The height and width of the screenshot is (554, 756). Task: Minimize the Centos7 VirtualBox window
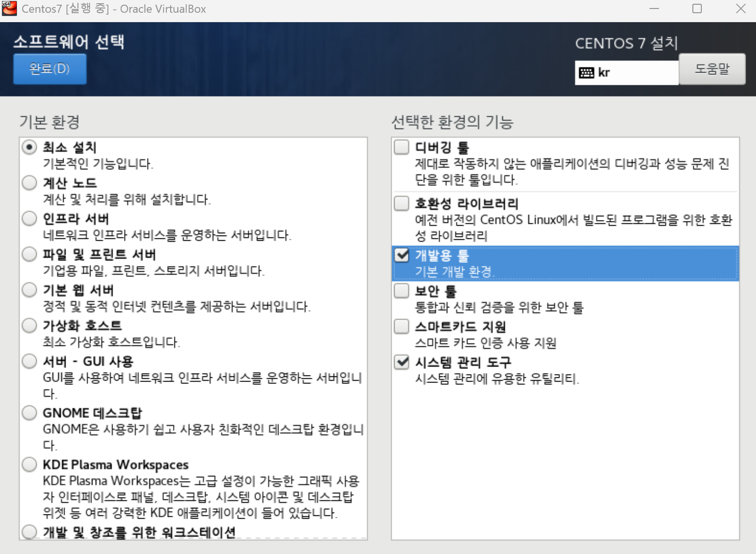(654, 8)
